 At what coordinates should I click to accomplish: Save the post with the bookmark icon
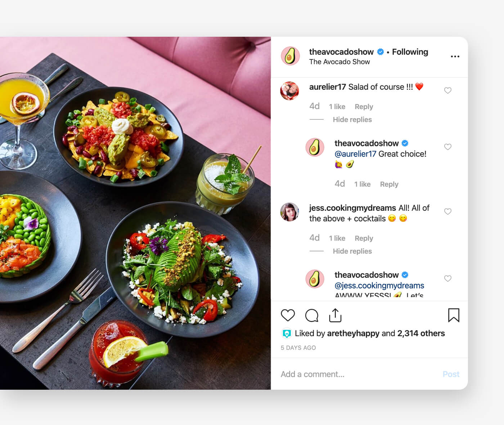click(454, 315)
